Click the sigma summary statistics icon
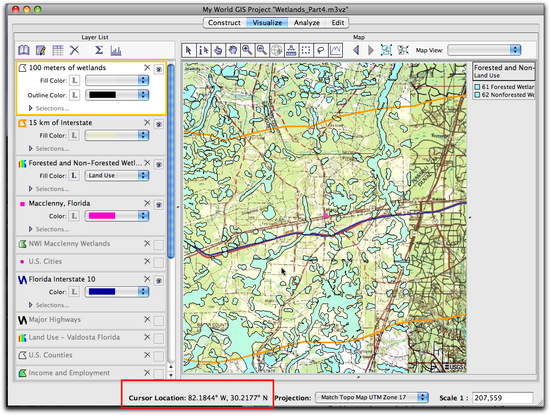 (99, 51)
